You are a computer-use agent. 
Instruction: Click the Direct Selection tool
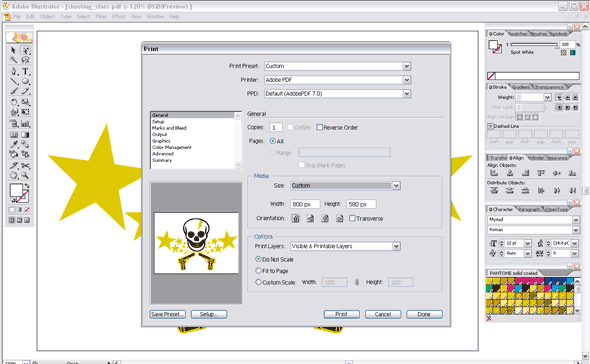click(x=25, y=50)
